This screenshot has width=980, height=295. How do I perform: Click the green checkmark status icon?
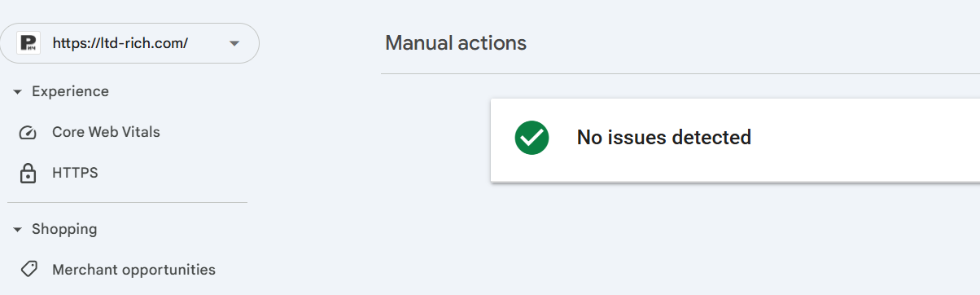pyautogui.click(x=532, y=138)
